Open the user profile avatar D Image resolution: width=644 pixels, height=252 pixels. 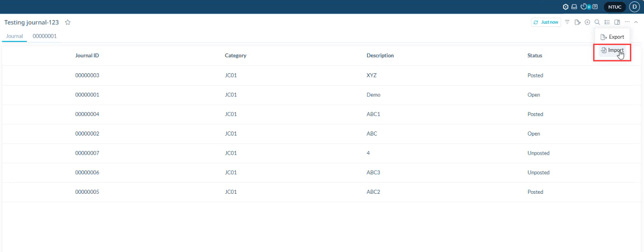point(634,7)
